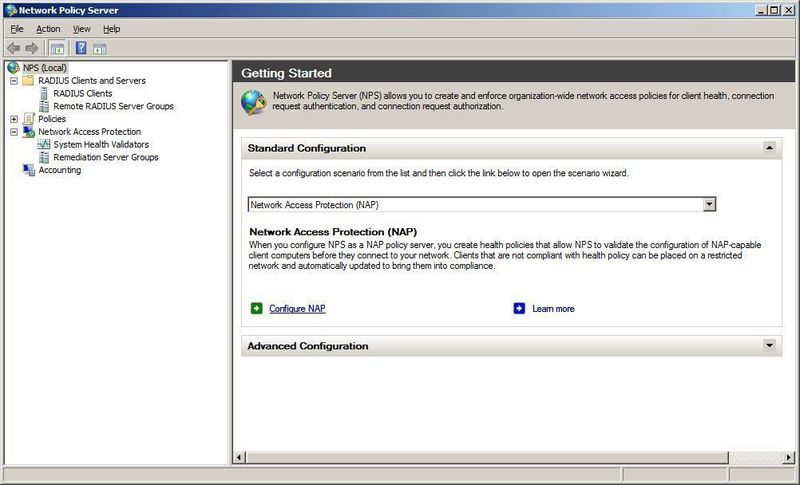Click the NPS (Local) globe icon
This screenshot has width=800, height=485.
click(x=13, y=68)
